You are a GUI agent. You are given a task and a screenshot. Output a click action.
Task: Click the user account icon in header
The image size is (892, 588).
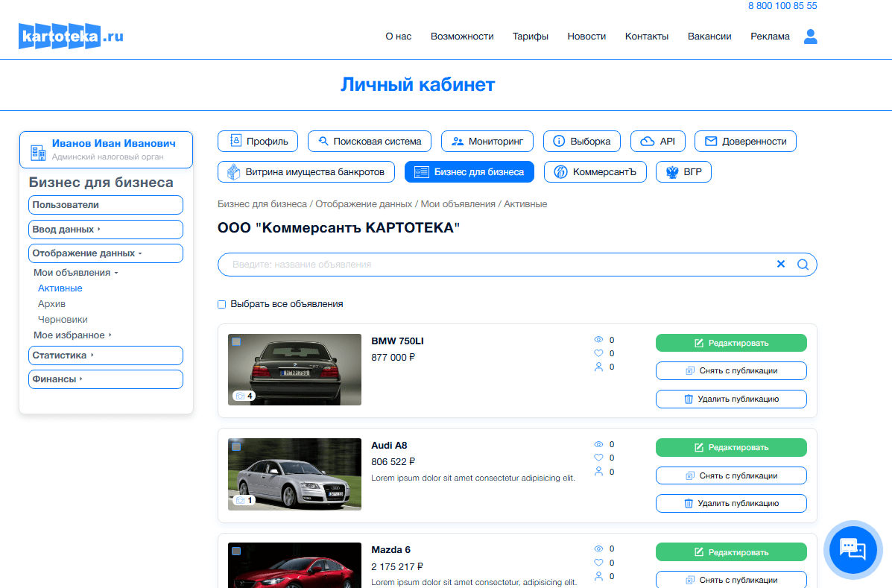tap(811, 37)
